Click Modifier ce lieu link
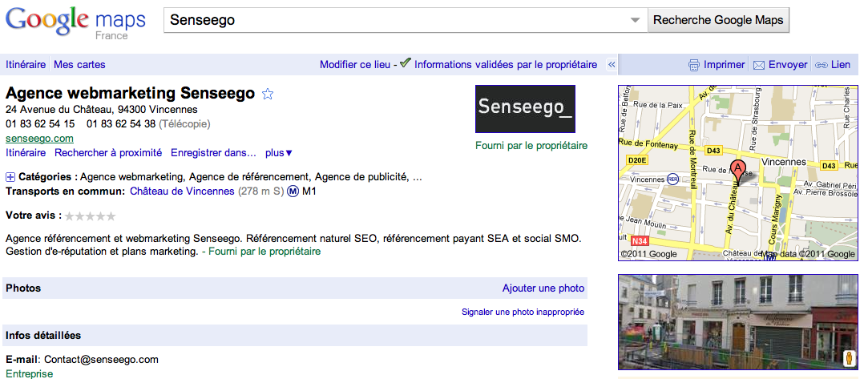868x379 pixels. pos(355,65)
